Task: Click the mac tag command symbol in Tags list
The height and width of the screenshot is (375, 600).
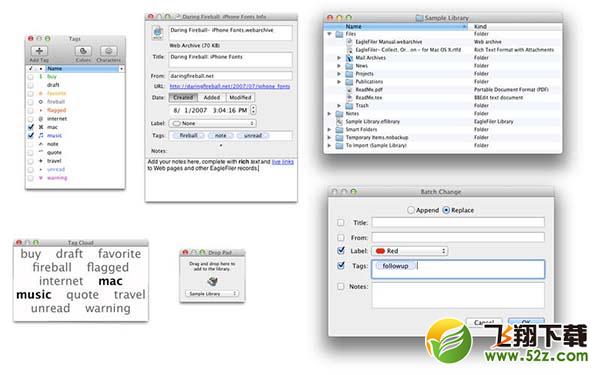Action: tap(41, 127)
